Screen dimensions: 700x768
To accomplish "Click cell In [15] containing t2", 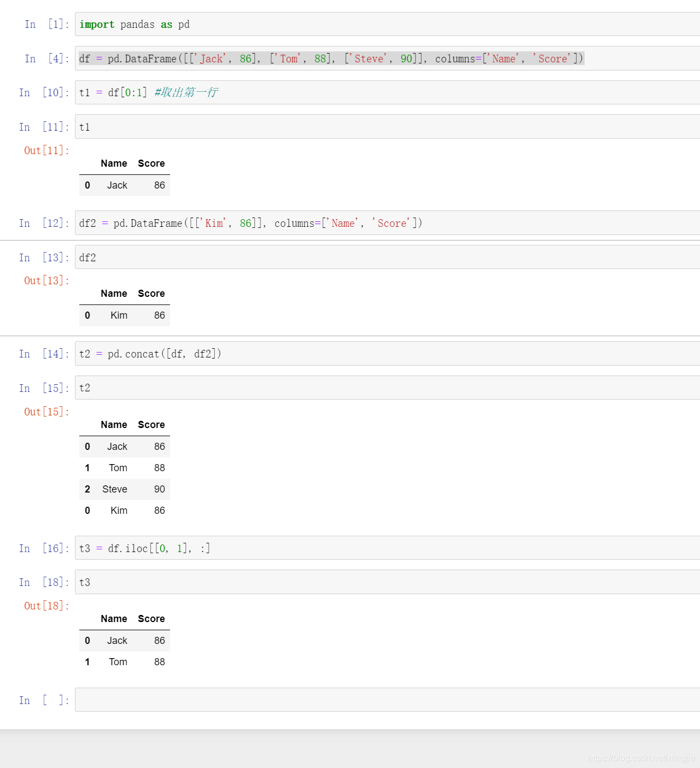I will [x=387, y=388].
